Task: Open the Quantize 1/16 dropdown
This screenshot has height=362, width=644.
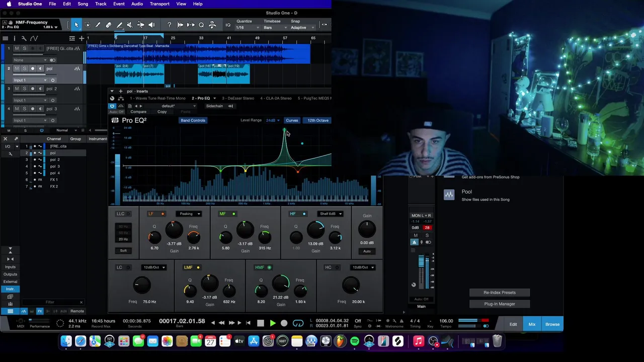Action: pyautogui.click(x=247, y=28)
